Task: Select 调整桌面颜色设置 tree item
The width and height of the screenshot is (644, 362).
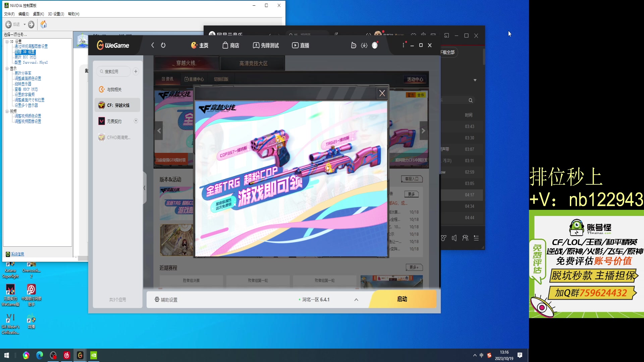Action: click(28, 78)
